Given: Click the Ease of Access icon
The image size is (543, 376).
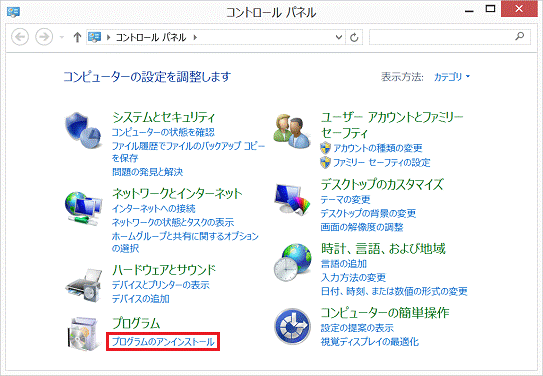Looking at the screenshot, I should pos(292,326).
